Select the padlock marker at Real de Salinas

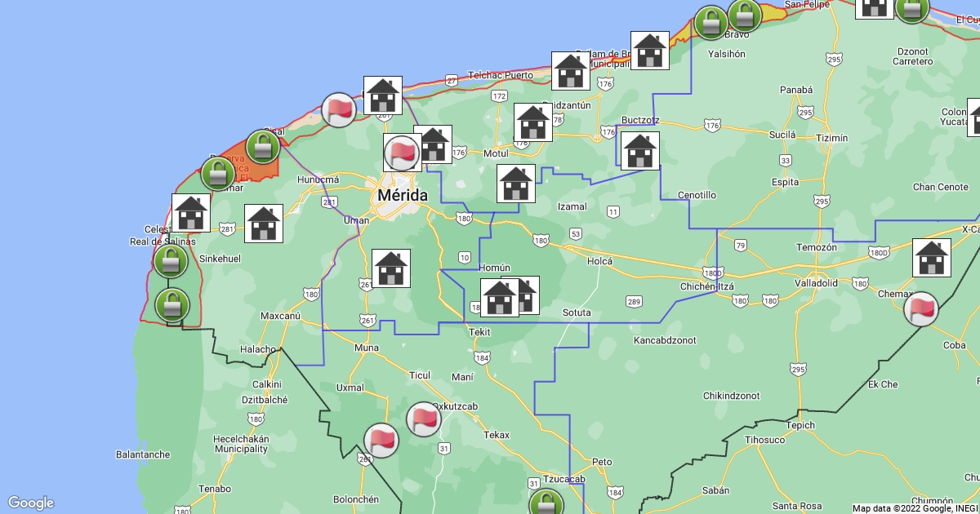[171, 261]
